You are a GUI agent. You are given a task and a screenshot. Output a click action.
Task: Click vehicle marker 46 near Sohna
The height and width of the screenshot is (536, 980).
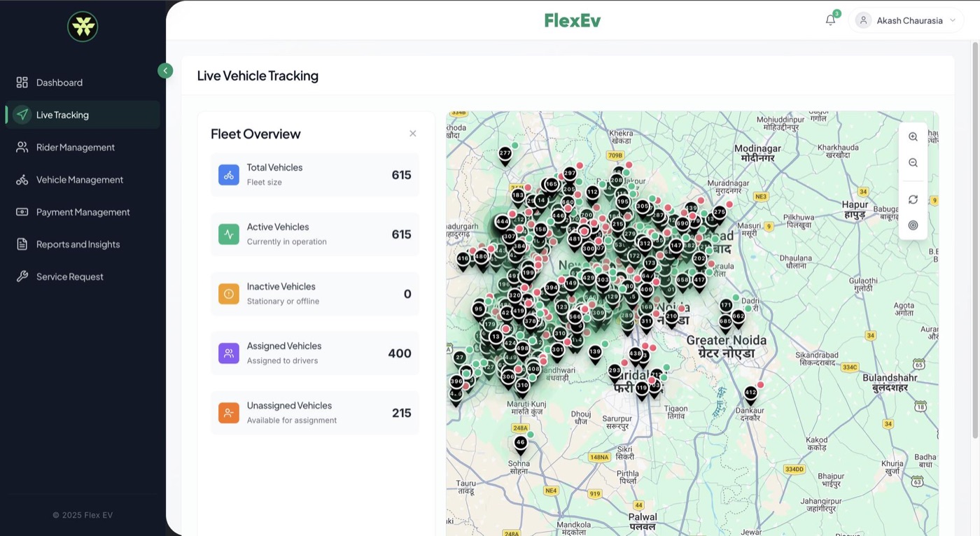[520, 442]
